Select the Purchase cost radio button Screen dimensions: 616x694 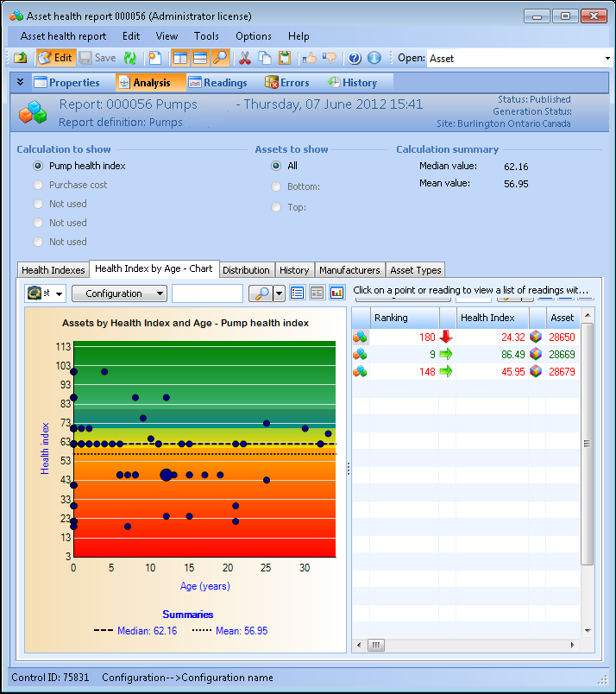point(38,185)
